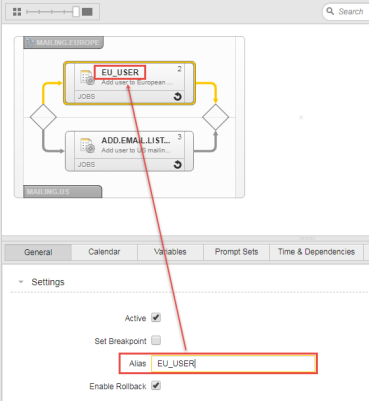The width and height of the screenshot is (369, 401).
Task: Click the EU_USER job type icon
Action: 88,77
